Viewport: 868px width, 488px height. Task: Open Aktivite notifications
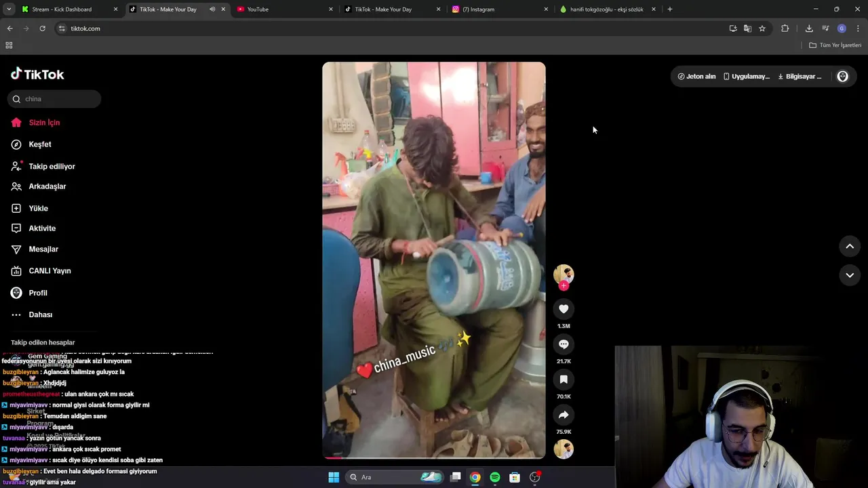click(42, 228)
